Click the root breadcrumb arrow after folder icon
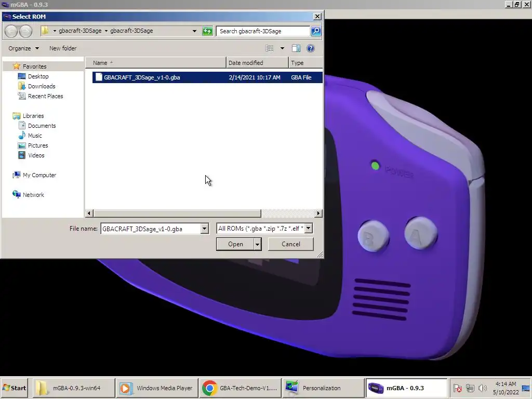This screenshot has width=532, height=399. [x=55, y=31]
